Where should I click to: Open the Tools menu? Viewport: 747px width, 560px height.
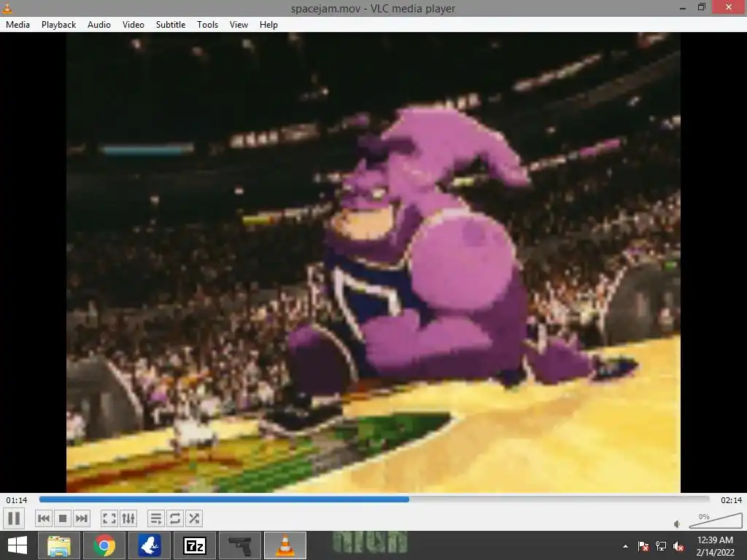[207, 25]
